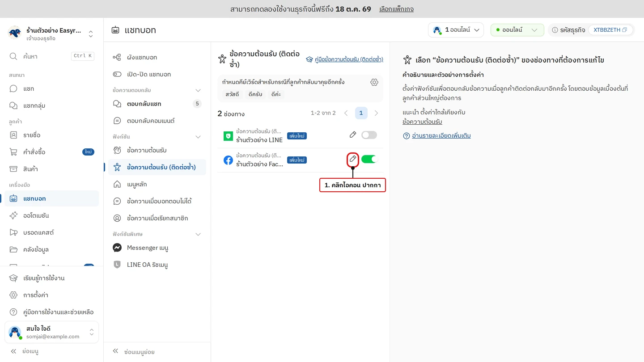Click the ร้านตัวอย่าง Easyr shop logo
This screenshot has width=644, height=362.
pos(15,33)
